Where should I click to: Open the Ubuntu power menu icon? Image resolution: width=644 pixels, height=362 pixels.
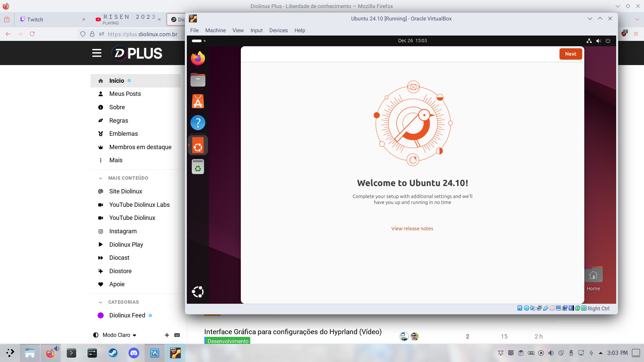(608, 41)
